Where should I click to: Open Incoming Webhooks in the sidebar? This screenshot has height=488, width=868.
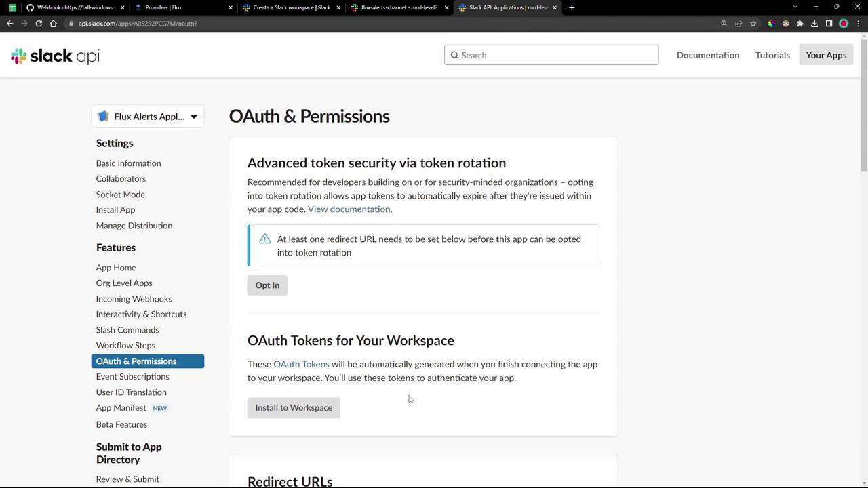[134, 299]
